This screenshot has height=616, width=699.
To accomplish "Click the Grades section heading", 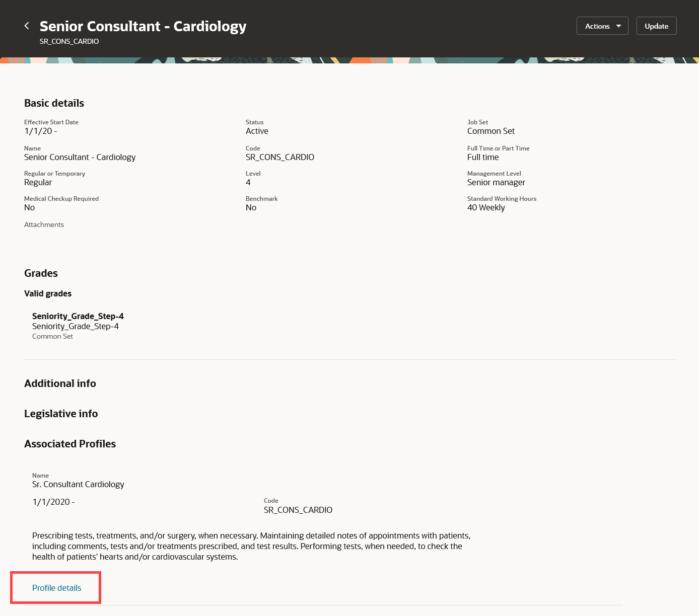I will (41, 273).
